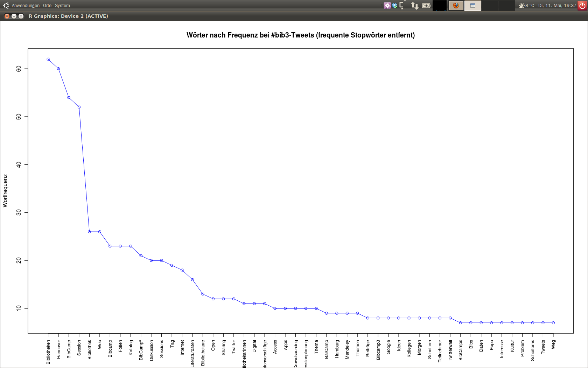Click the date and time Di, 11. Mai
The image size is (588, 368).
(557, 6)
